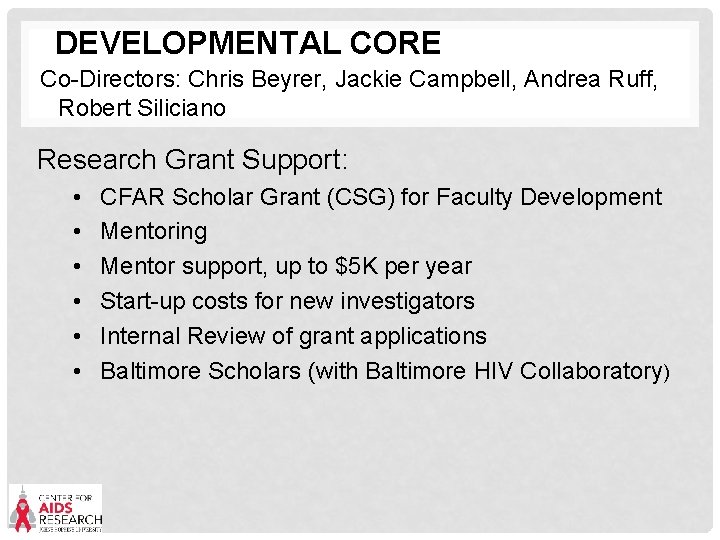Click the Mentor support $5K bullet text
The image size is (720, 540).
click(286, 266)
